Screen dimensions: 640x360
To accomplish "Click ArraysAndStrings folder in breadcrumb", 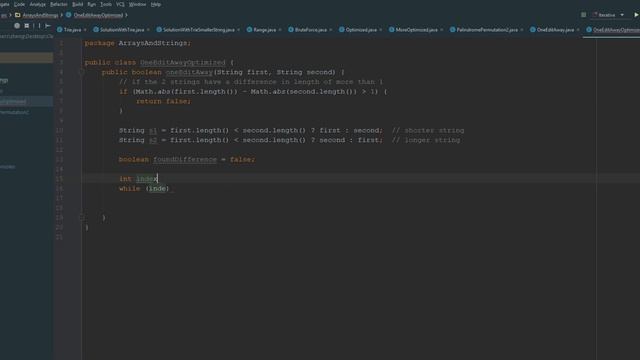I will click(37, 15).
